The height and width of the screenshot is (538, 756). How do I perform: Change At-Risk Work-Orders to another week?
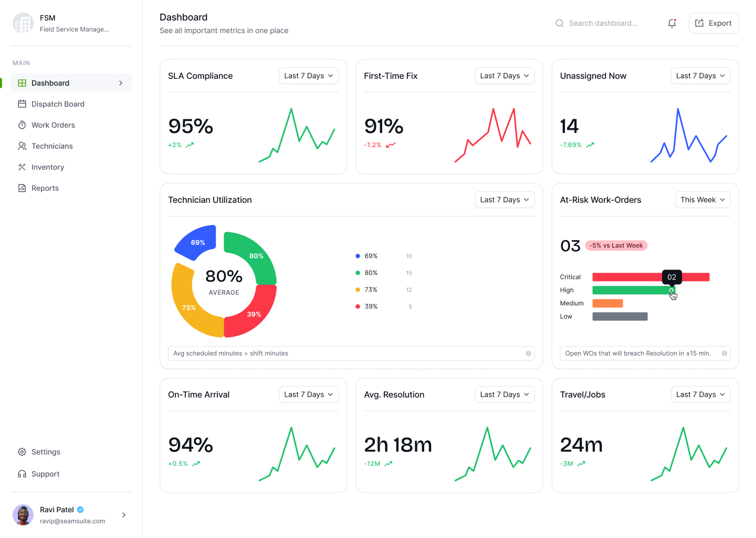[702, 200]
